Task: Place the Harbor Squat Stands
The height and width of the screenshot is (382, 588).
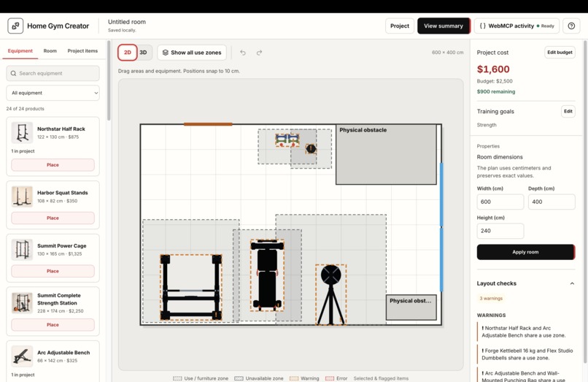Action: click(x=53, y=218)
